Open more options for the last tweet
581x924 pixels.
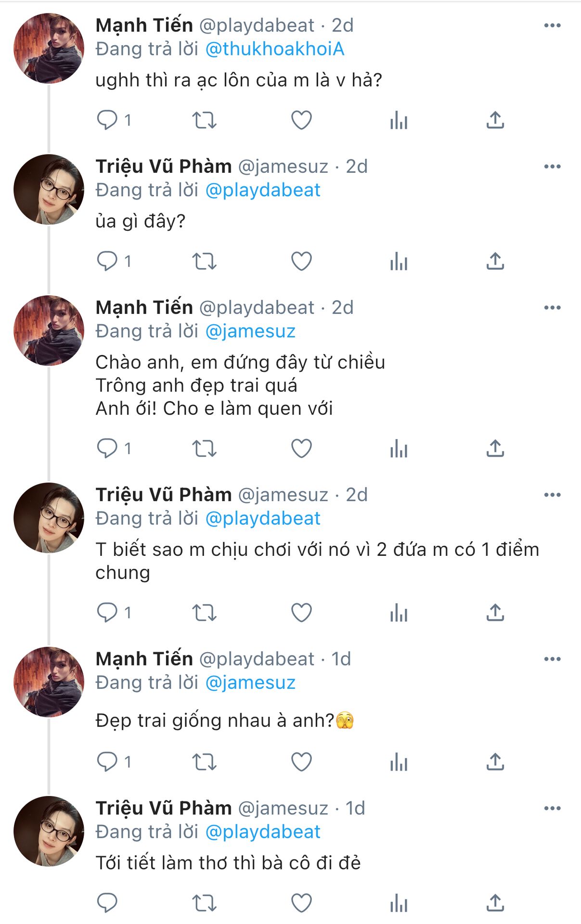tap(552, 808)
